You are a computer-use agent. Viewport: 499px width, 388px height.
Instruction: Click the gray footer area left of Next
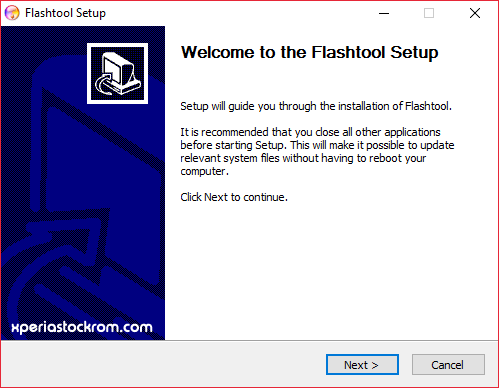[163, 364]
